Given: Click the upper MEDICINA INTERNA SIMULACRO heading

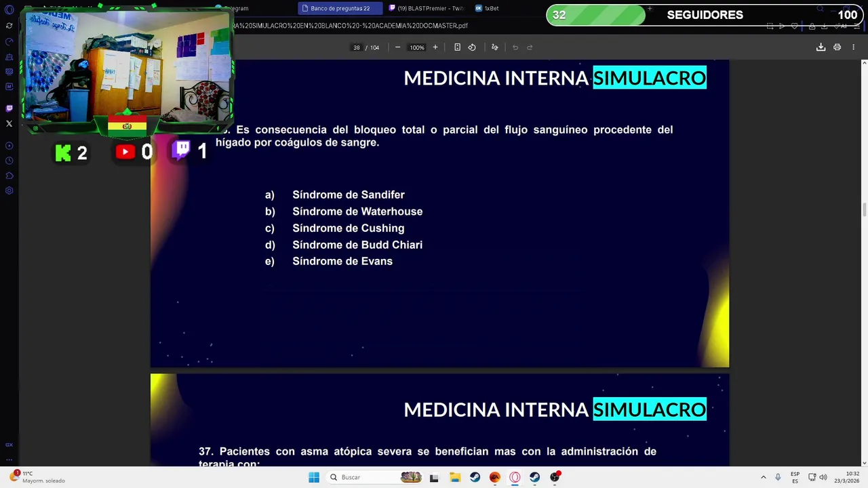Looking at the screenshot, I should 555,78.
